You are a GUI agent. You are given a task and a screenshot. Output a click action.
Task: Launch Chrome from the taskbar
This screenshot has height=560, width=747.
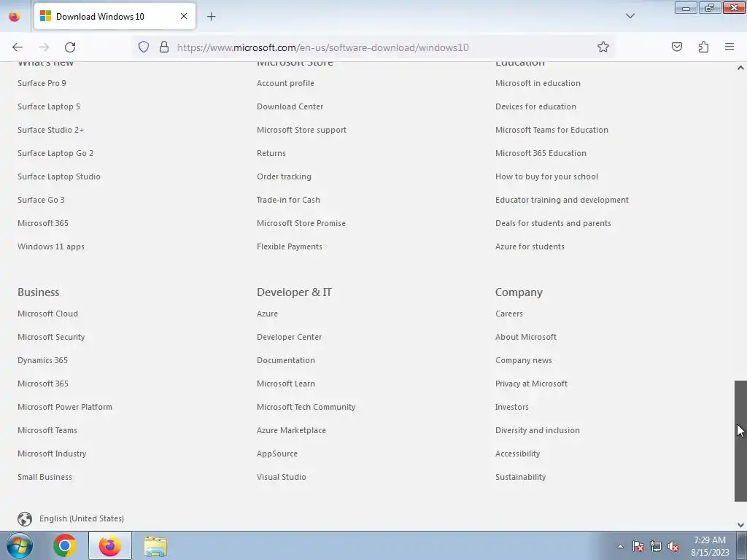(x=65, y=545)
